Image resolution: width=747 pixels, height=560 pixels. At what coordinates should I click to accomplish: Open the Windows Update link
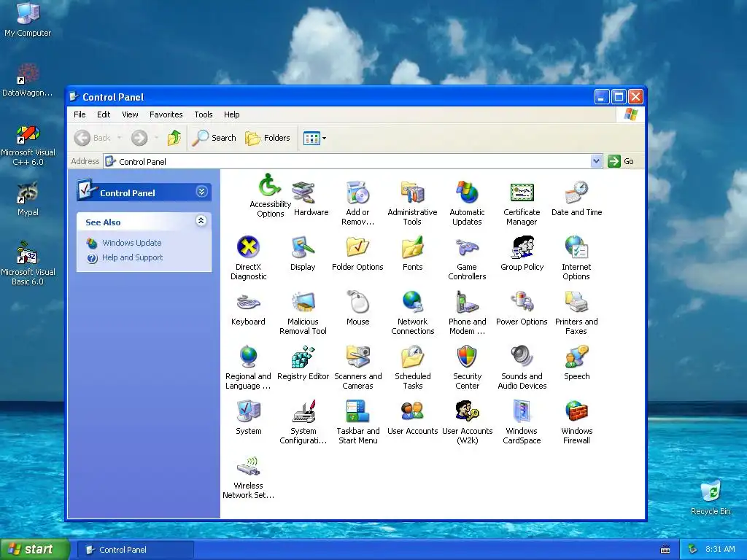tap(132, 243)
